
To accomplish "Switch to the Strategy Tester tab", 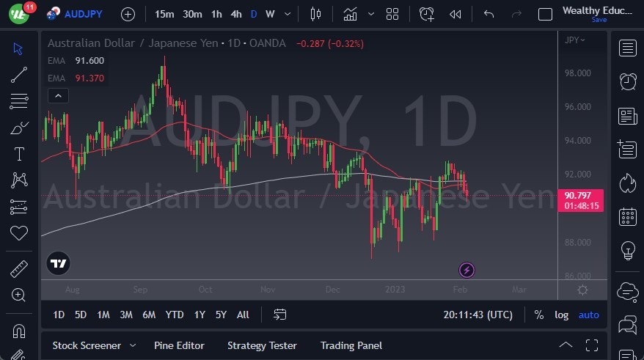I will pos(262,345).
